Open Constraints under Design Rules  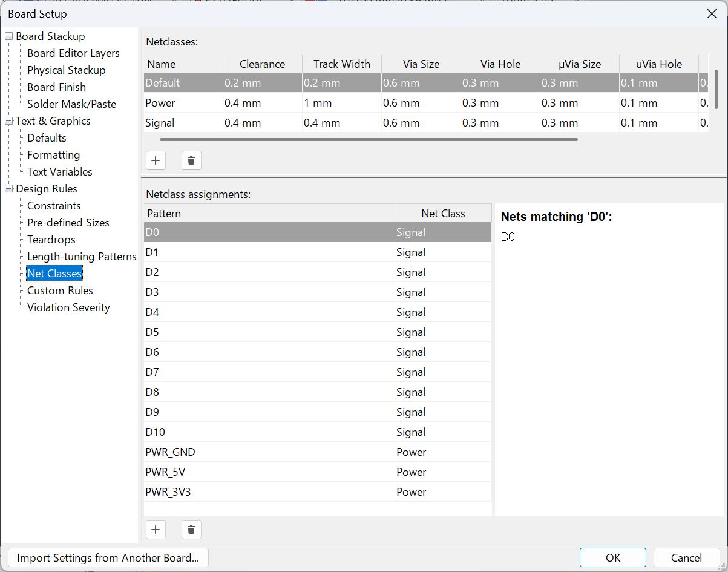pos(54,206)
